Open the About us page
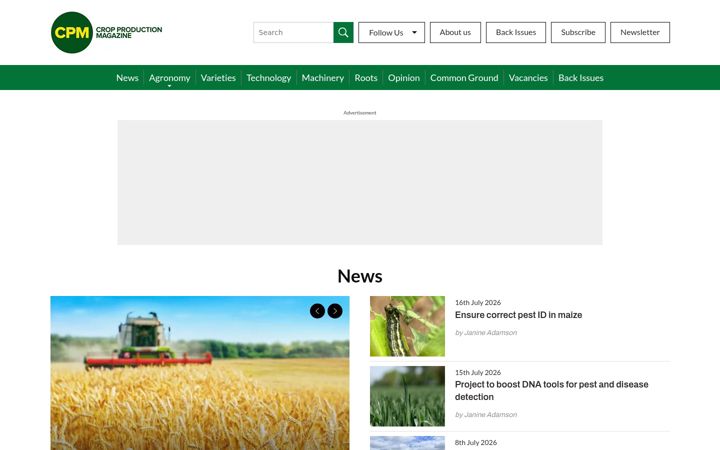The height and width of the screenshot is (450, 720). point(455,33)
